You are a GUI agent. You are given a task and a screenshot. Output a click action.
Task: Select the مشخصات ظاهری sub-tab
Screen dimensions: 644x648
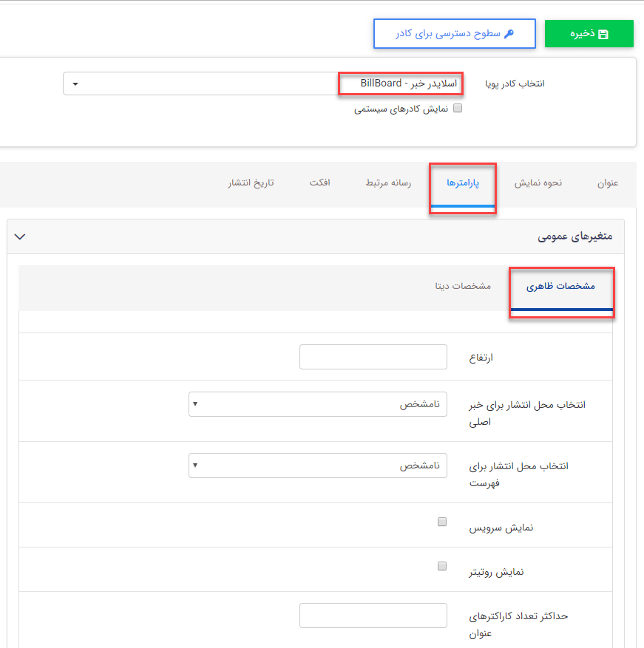click(x=562, y=287)
